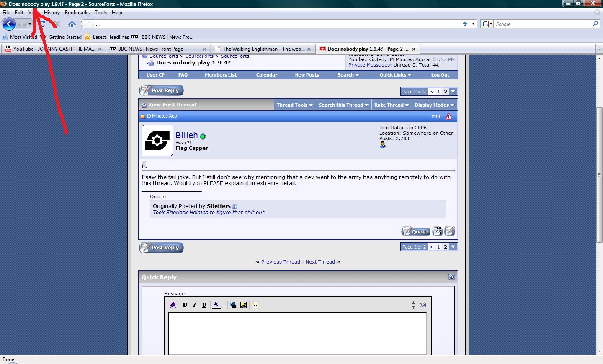The height and width of the screenshot is (364, 603).
Task: Toggle Italic formatting in Quick Reply
Action: (194, 305)
